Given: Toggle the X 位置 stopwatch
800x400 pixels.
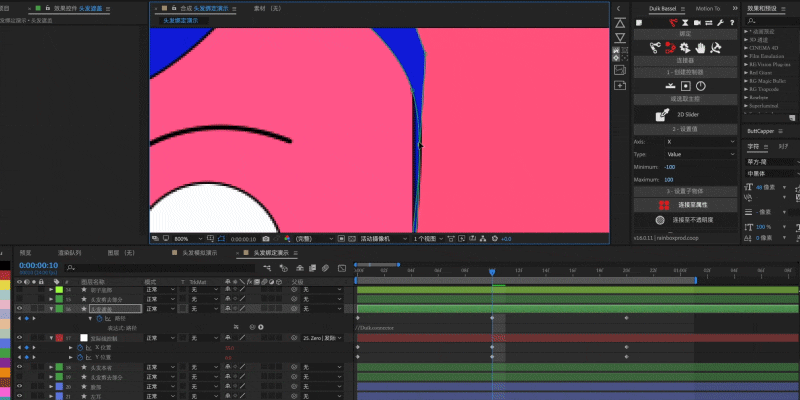Looking at the screenshot, I should (x=80, y=347).
